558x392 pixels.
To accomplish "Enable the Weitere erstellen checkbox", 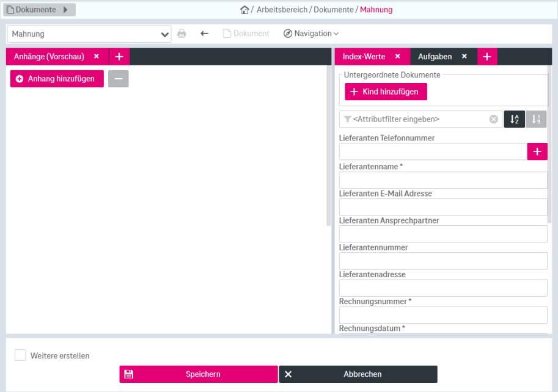I will tap(21, 355).
